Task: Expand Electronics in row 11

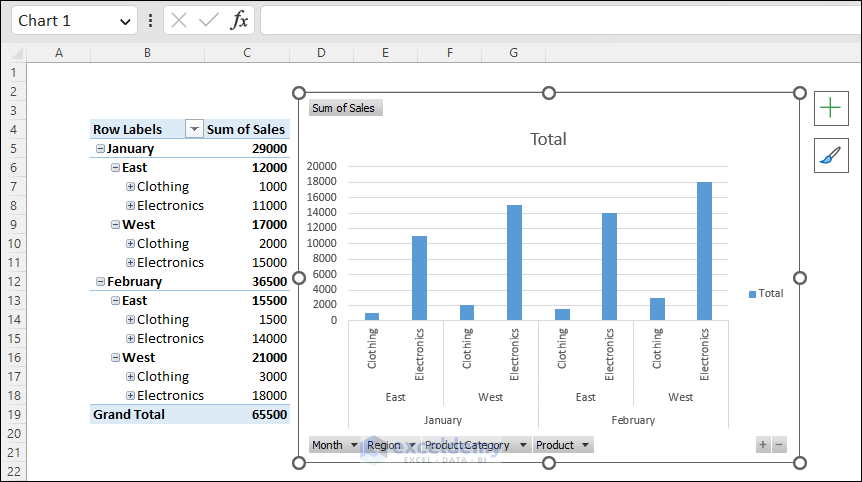Action: (130, 263)
